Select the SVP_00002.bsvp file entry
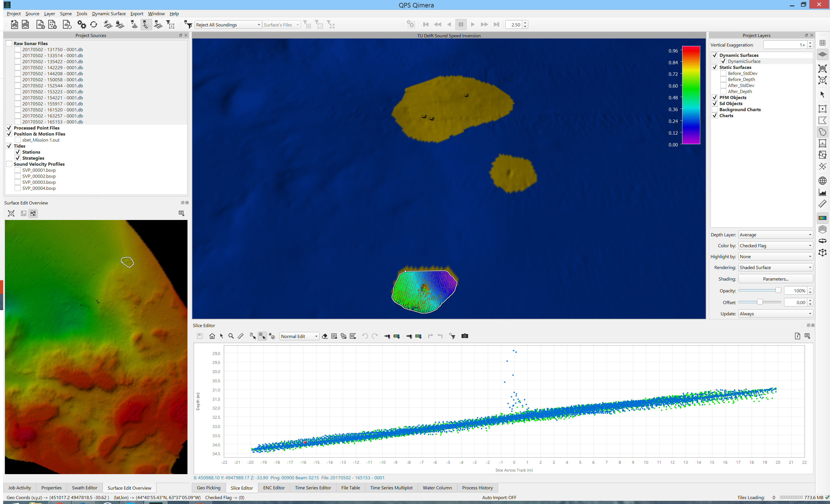The height and width of the screenshot is (504, 830). [39, 176]
